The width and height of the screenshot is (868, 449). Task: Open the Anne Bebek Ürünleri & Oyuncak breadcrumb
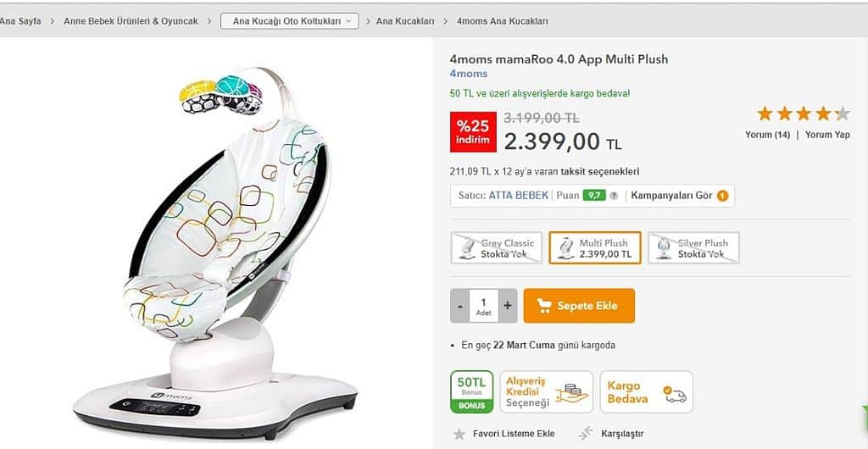click(x=131, y=21)
